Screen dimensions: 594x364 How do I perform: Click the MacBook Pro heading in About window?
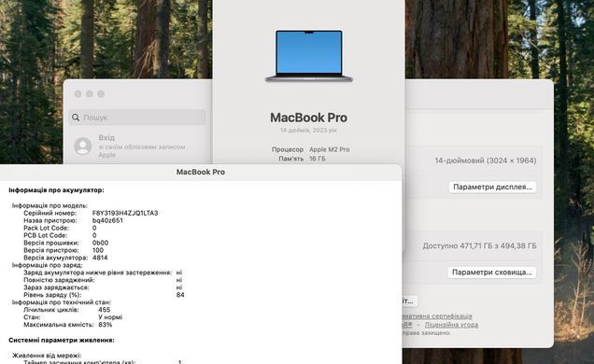(309, 118)
